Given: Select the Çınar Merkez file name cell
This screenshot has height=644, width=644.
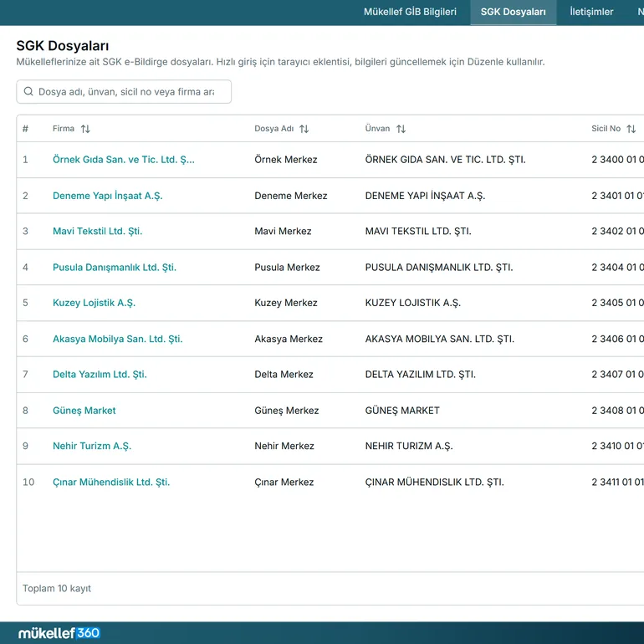Looking at the screenshot, I should (284, 482).
